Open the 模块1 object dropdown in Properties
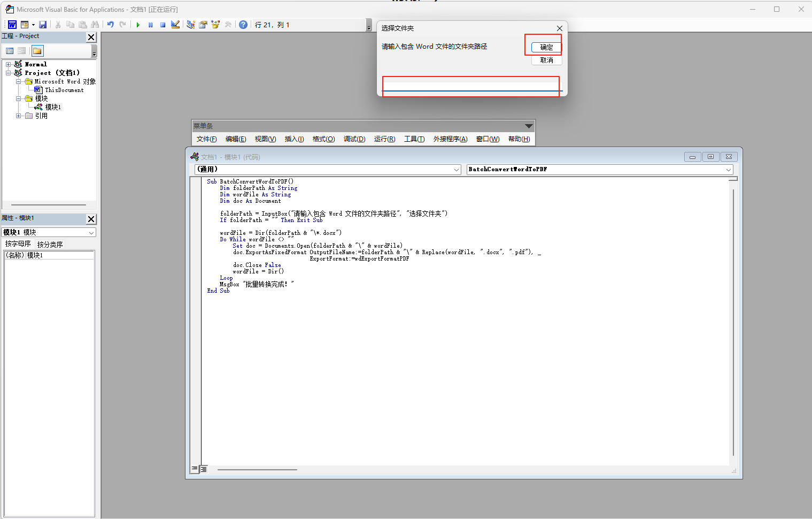The width and height of the screenshot is (812, 519). [x=91, y=233]
